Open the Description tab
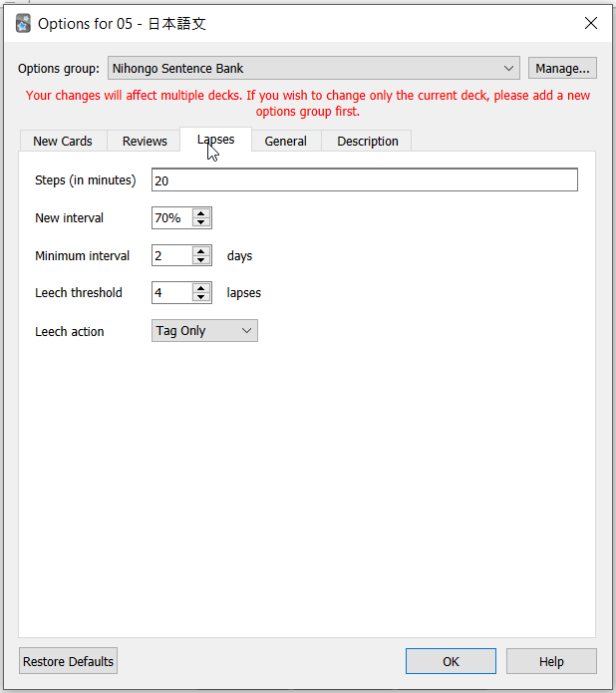Image resolution: width=616 pixels, height=693 pixels. 368,141
